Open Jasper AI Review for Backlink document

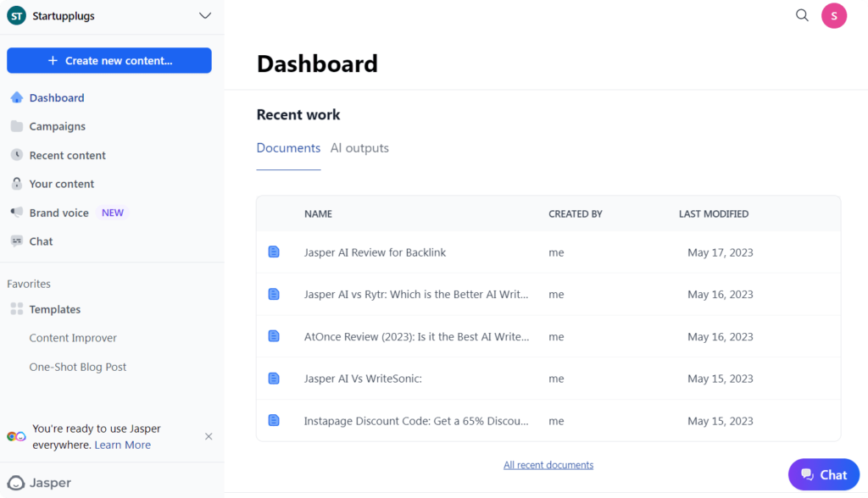point(375,252)
